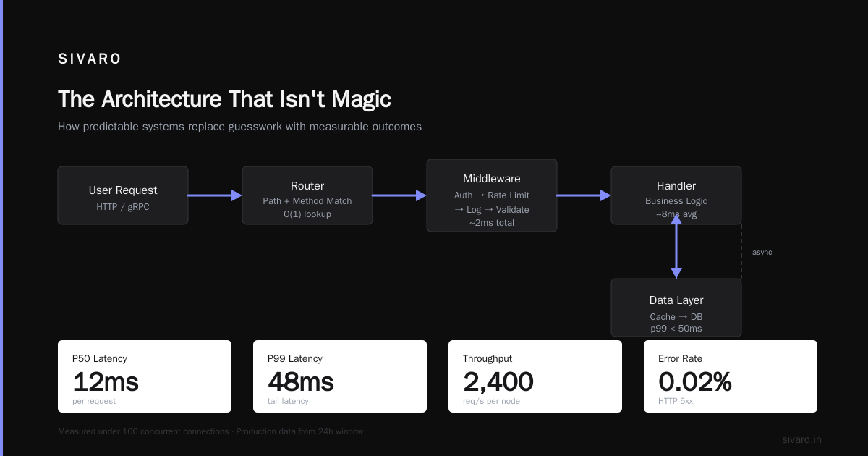The image size is (868, 456).
Task: Select the User Request node box
Action: click(123, 195)
